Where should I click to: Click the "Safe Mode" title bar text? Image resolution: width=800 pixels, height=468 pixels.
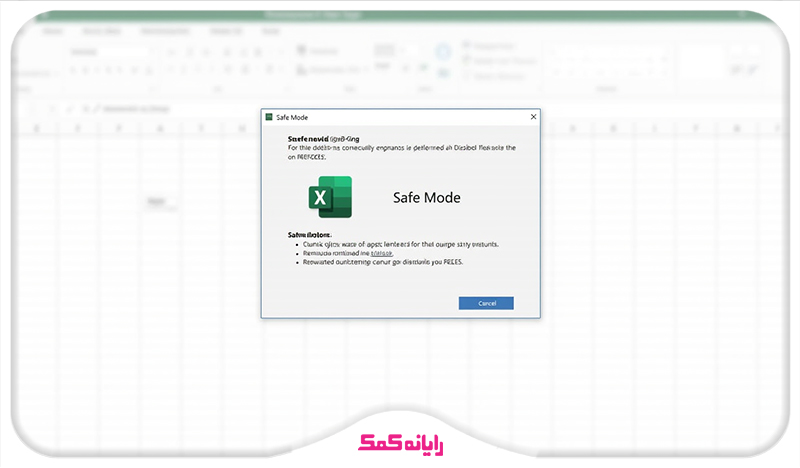click(292, 117)
